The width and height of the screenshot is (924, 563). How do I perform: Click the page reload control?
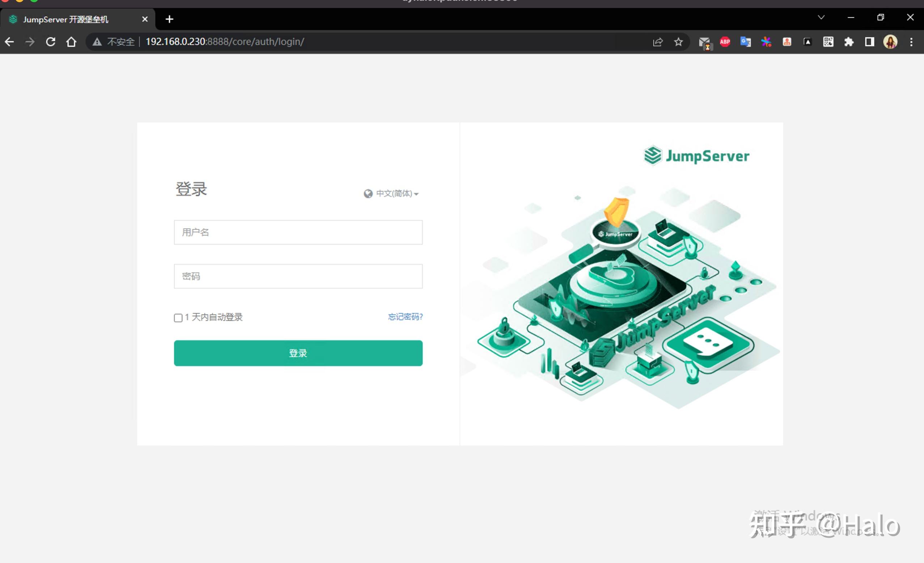click(x=51, y=42)
